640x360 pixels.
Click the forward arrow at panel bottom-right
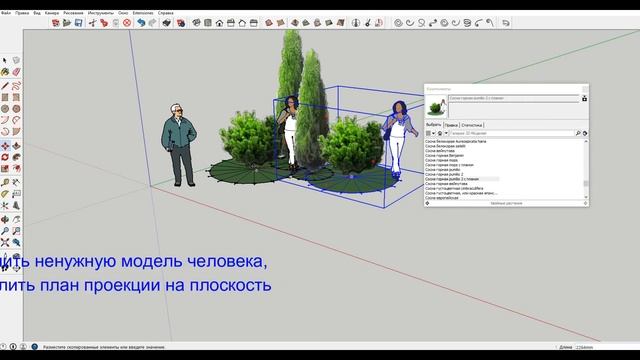[585, 203]
